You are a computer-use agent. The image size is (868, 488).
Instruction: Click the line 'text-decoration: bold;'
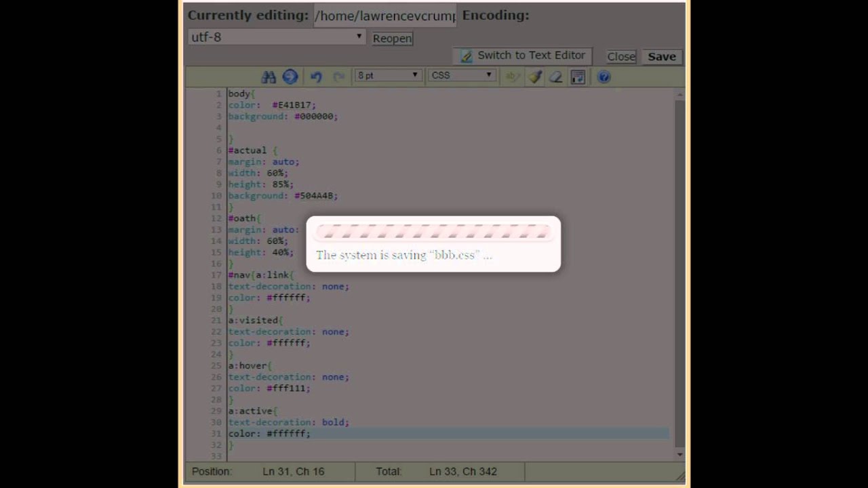pos(289,422)
